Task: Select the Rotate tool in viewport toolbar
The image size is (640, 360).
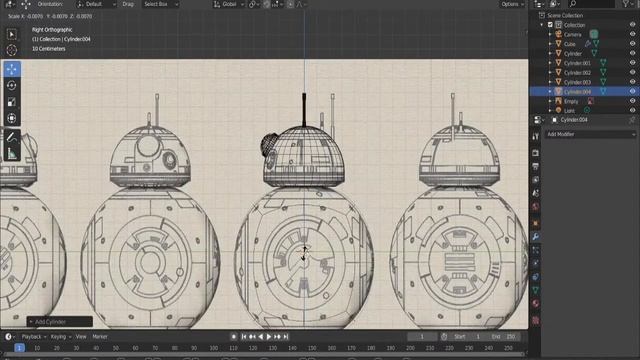Action: coord(12,85)
